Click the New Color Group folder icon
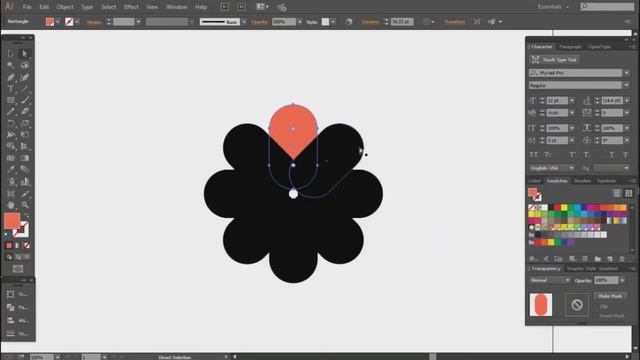Image resolution: width=640 pixels, height=360 pixels. [x=598, y=259]
